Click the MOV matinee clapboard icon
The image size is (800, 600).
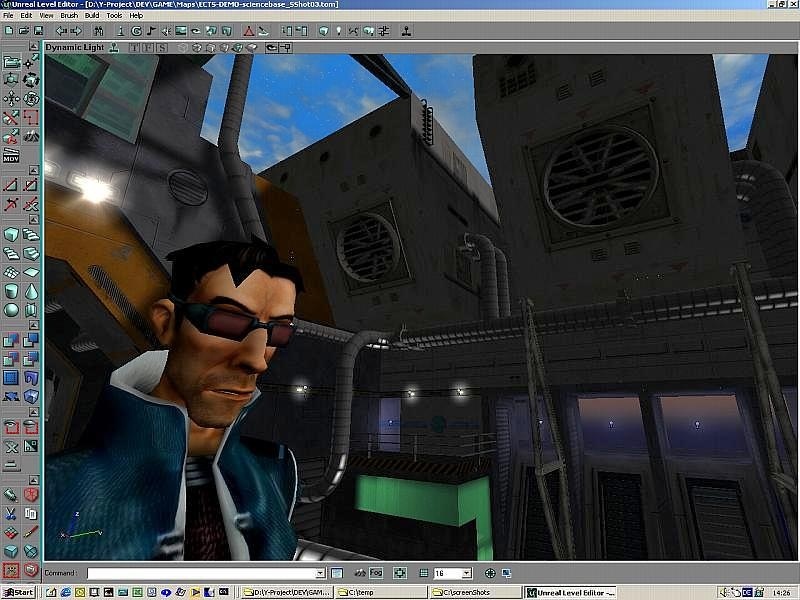11,155
